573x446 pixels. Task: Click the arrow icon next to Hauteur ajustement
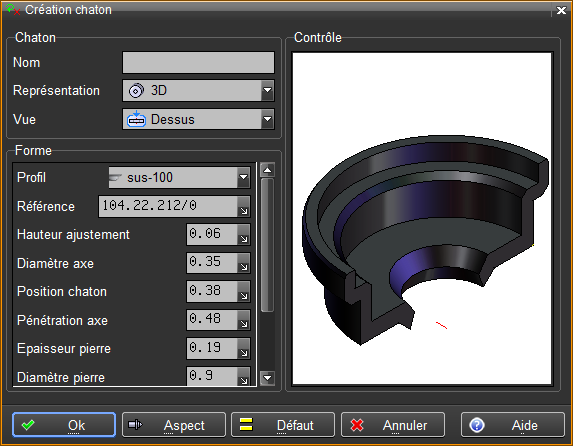click(244, 235)
